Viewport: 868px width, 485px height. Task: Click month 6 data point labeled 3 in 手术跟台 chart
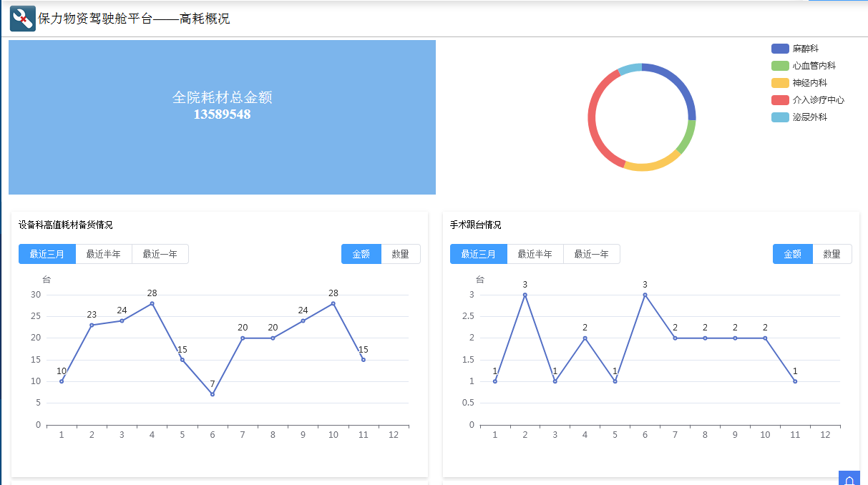[x=645, y=295]
